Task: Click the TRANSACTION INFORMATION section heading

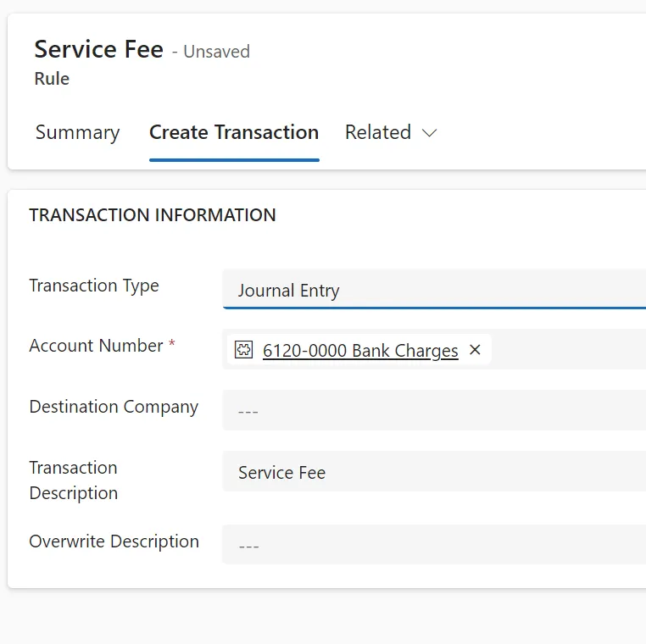Action: 153,215
